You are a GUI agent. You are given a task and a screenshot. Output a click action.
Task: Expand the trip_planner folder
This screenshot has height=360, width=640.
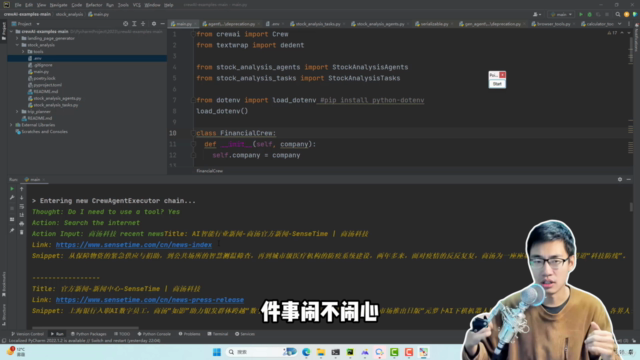[x=18, y=111]
